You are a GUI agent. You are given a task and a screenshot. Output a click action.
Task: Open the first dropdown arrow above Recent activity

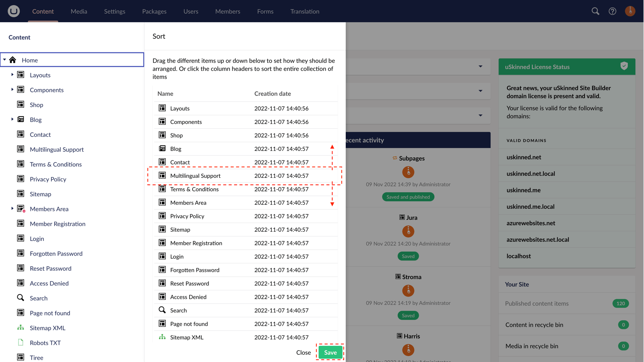[480, 67]
